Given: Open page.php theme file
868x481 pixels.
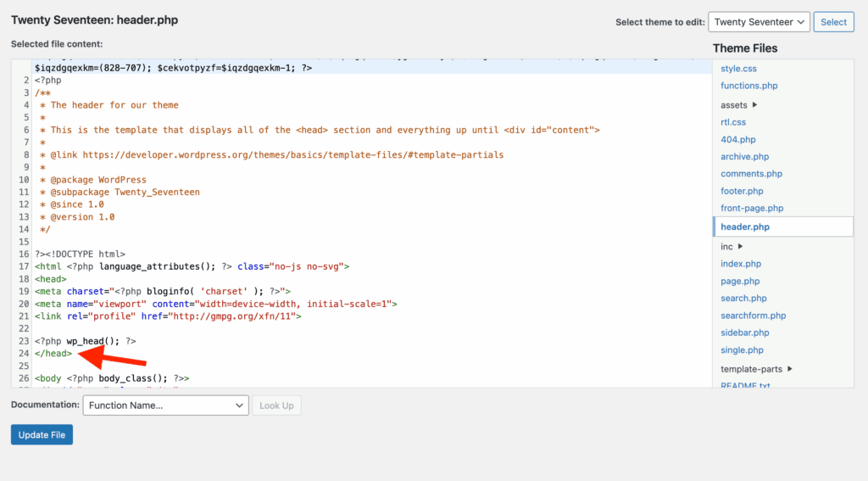Looking at the screenshot, I should click(740, 281).
